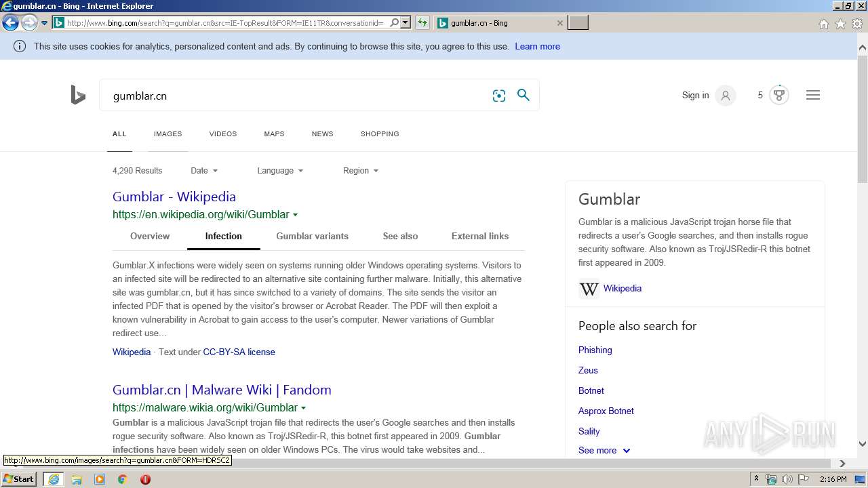
Task: Switch to the NEWS search tab
Action: tap(322, 134)
